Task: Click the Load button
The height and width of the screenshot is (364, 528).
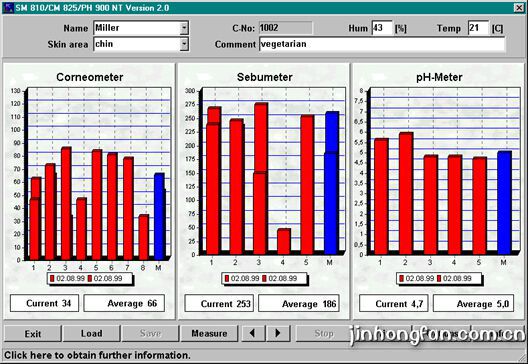Action: (91, 333)
